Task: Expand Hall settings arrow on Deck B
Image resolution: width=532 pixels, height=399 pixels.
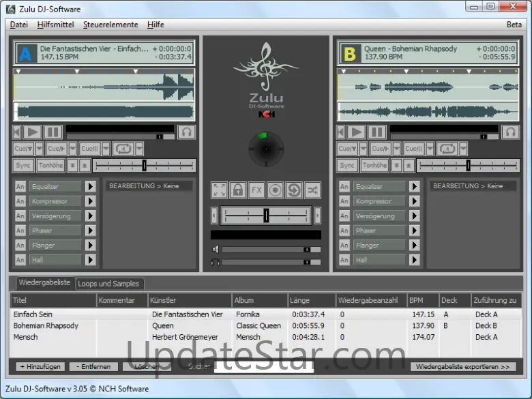Action: pos(414,260)
